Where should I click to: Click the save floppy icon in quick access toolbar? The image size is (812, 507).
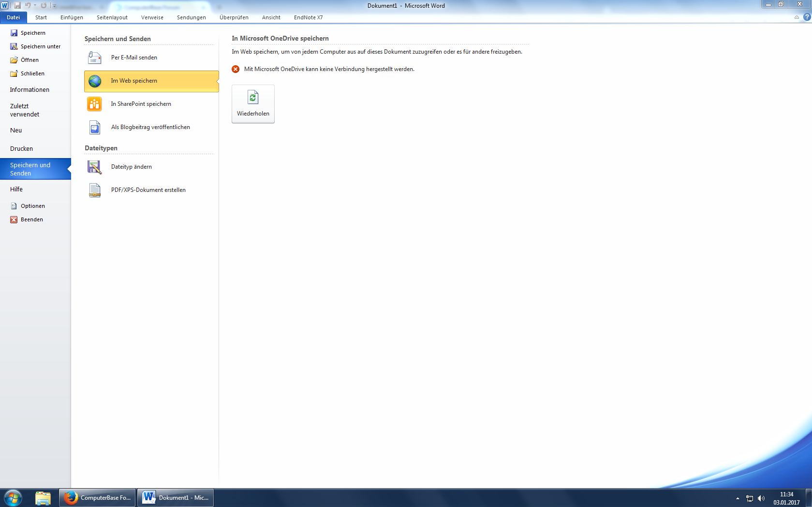pos(17,5)
